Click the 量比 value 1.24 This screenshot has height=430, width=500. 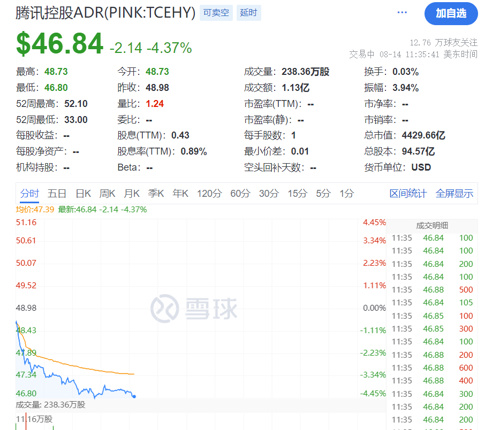point(155,104)
